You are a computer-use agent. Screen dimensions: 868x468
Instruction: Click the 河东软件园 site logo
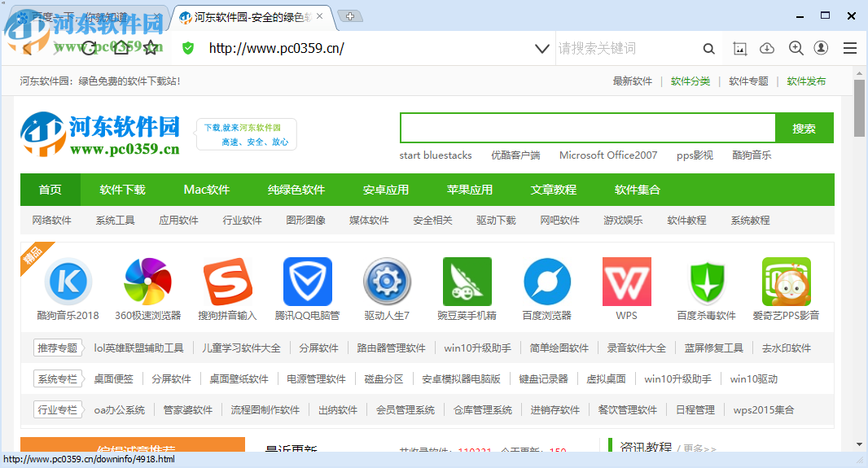coord(100,133)
